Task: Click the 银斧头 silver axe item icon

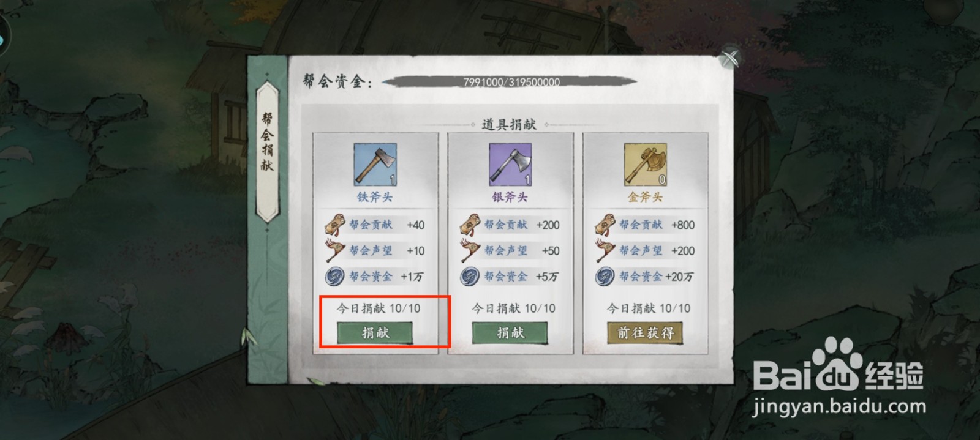Action: (x=510, y=165)
